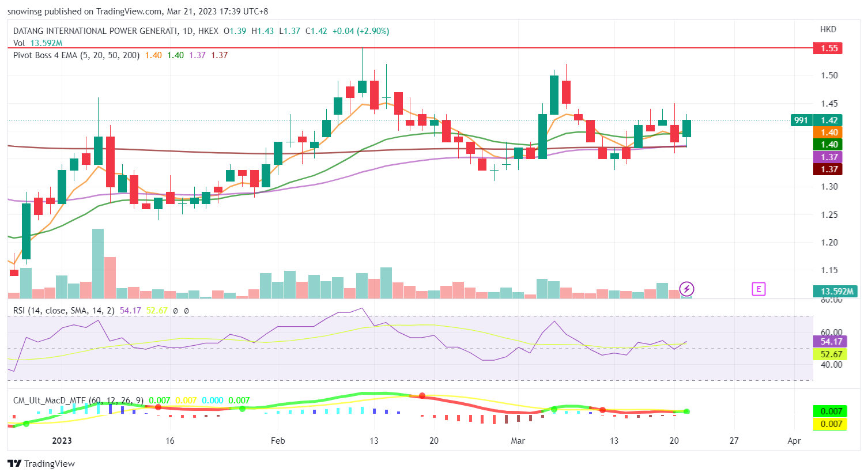Click the dark red 1.37 EMA label
This screenshot has height=476, width=868.
828,169
